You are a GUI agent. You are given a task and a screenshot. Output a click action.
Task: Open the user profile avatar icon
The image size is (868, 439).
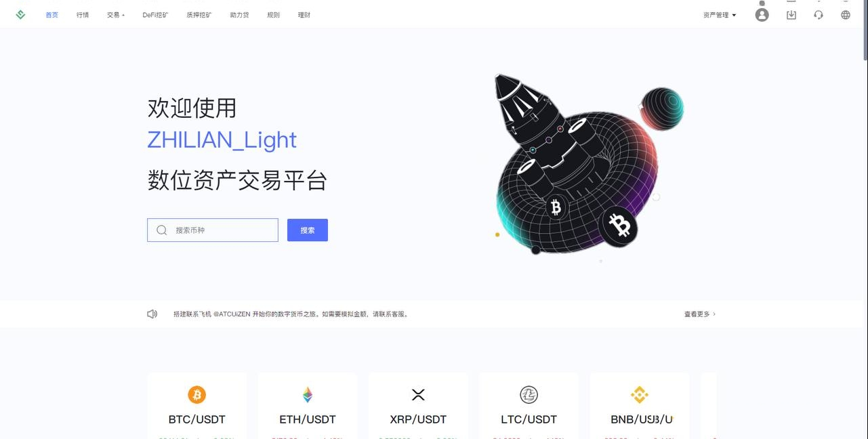(x=762, y=15)
